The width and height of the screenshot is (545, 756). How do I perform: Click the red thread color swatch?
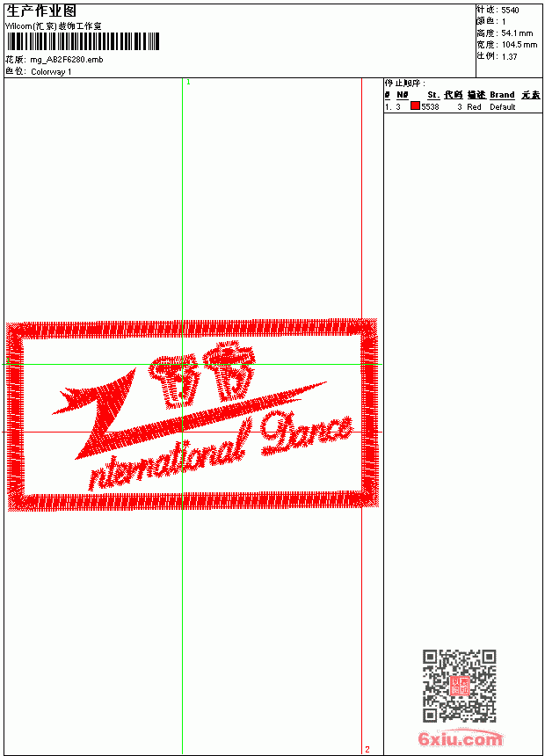click(x=415, y=106)
